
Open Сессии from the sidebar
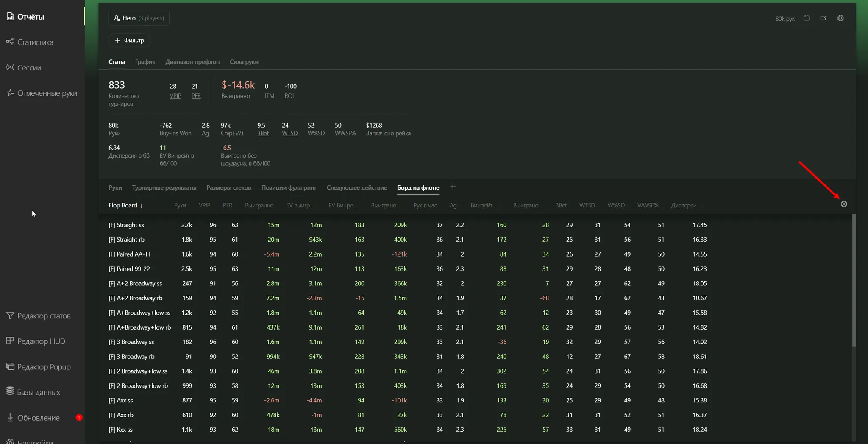pyautogui.click(x=10, y=67)
